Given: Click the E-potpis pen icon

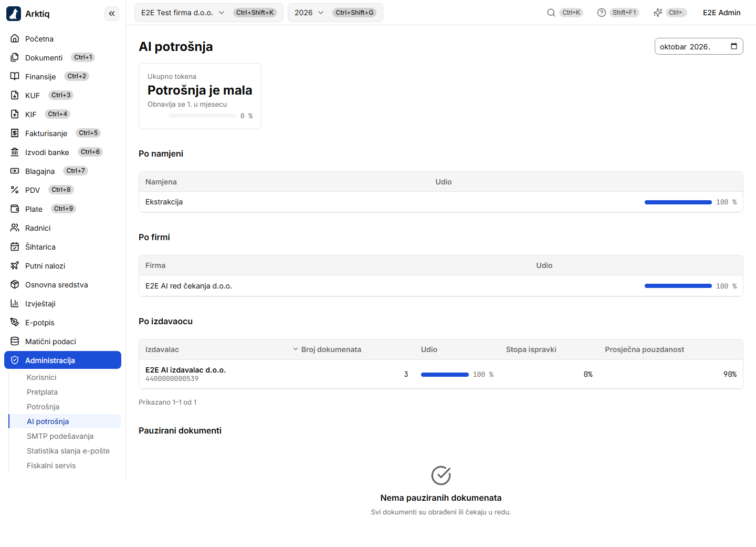Looking at the screenshot, I should click(x=15, y=322).
